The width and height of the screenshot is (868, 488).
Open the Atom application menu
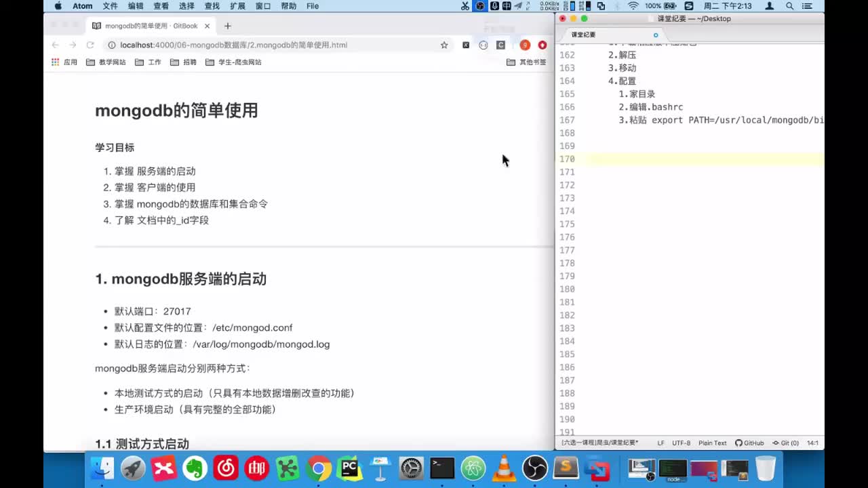[x=83, y=6]
